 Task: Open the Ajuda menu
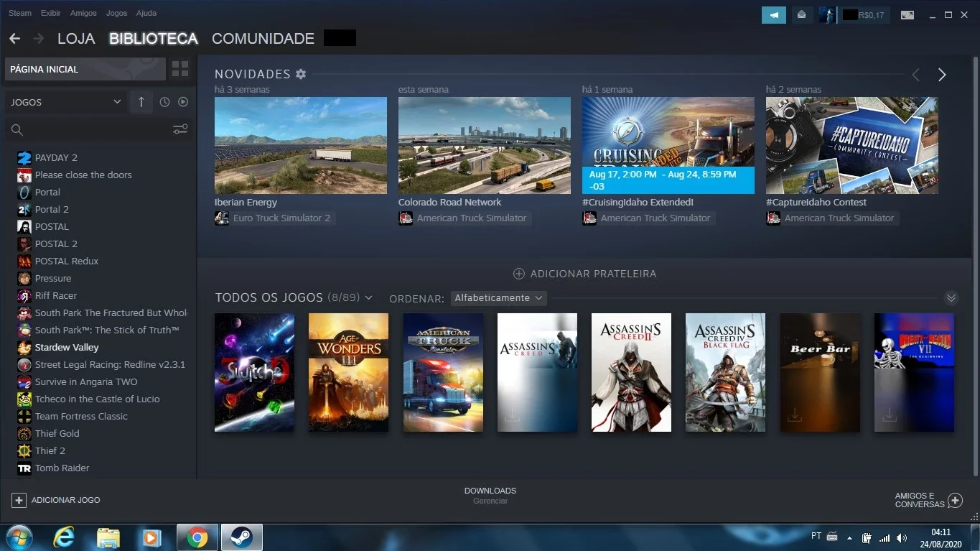tap(146, 13)
